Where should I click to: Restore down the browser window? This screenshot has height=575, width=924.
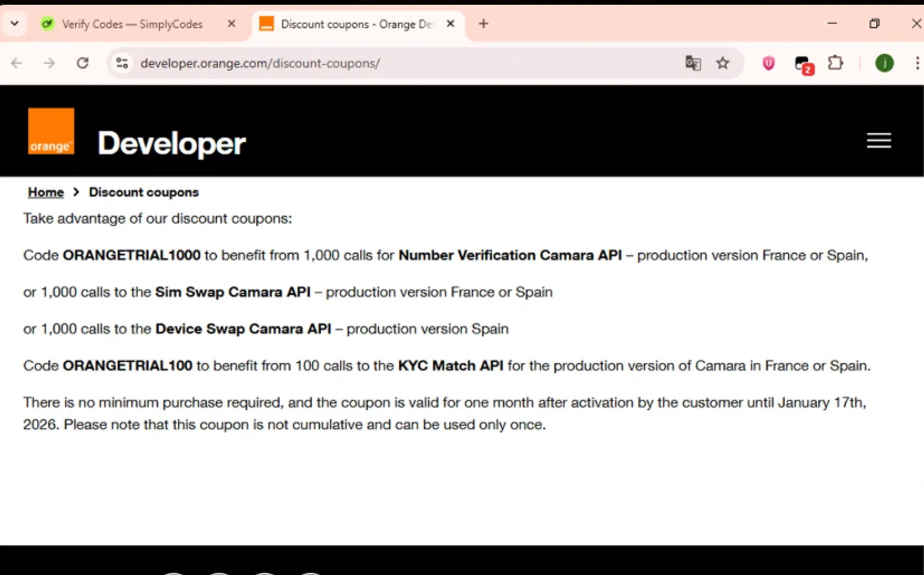pos(874,23)
